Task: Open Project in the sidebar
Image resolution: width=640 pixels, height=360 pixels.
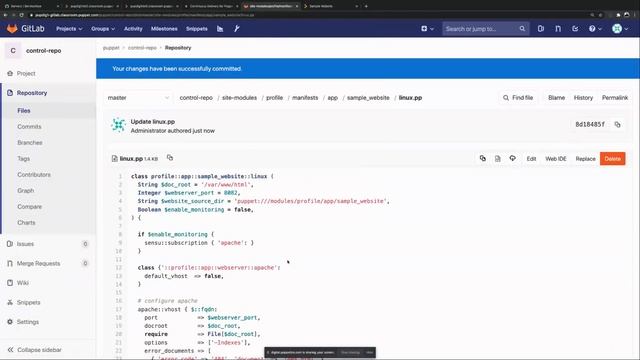Action: pyautogui.click(x=26, y=73)
